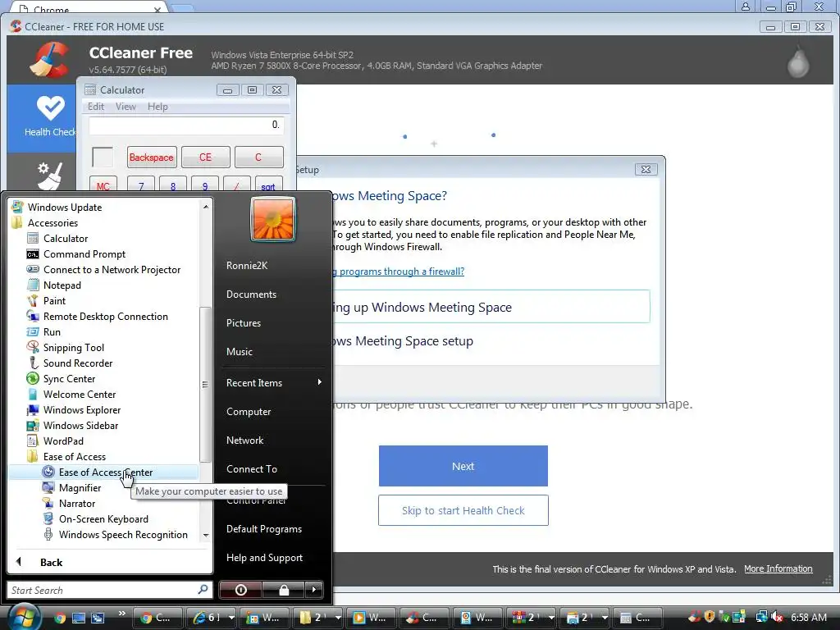This screenshot has width=840, height=630.
Task: Launch Calculator from Accessories list
Action: tap(66, 239)
